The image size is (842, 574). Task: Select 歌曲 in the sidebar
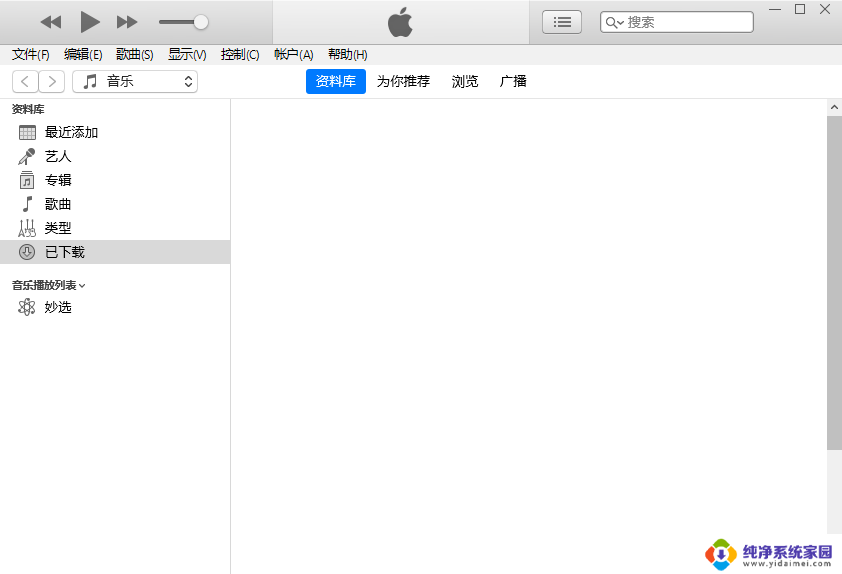tap(115, 204)
